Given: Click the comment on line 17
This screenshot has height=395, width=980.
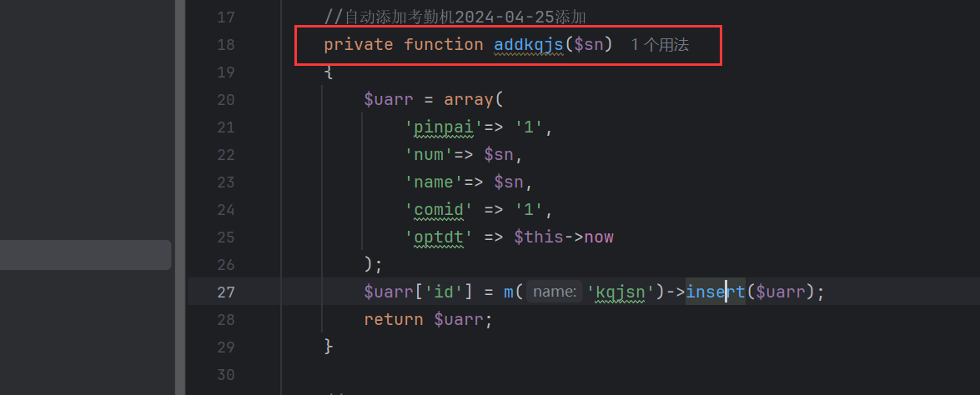Looking at the screenshot, I should (455, 17).
